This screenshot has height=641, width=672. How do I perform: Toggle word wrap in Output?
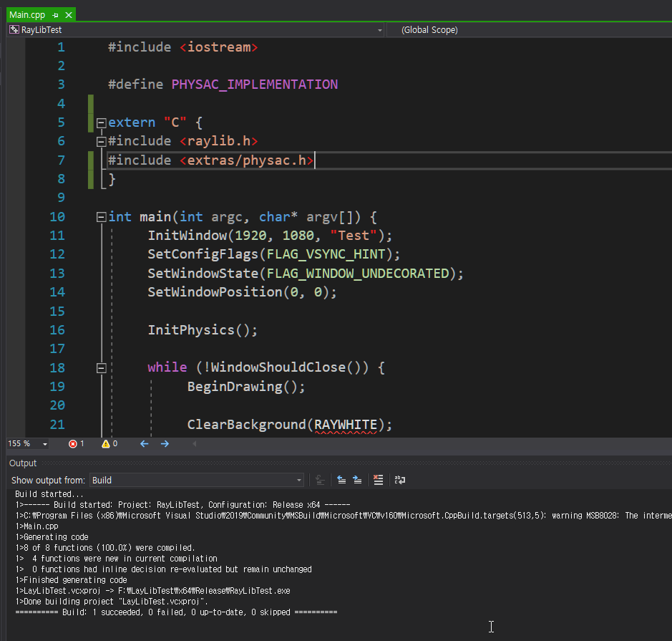click(x=400, y=481)
